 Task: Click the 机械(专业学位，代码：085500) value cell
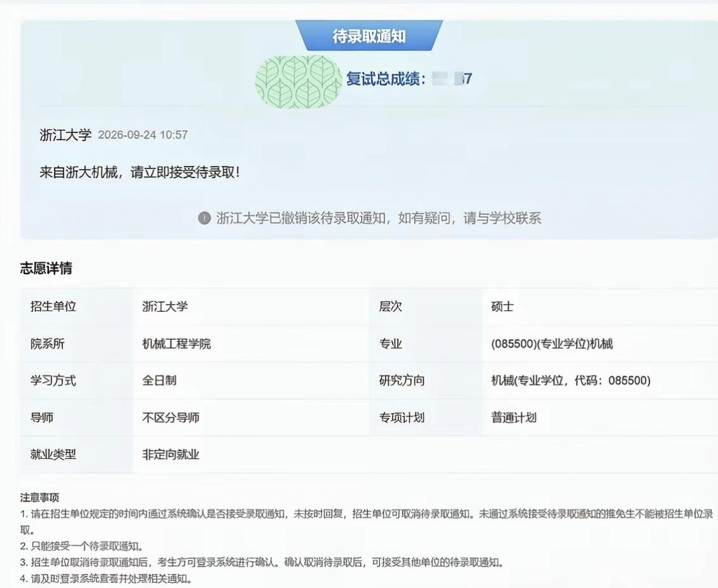600,381
